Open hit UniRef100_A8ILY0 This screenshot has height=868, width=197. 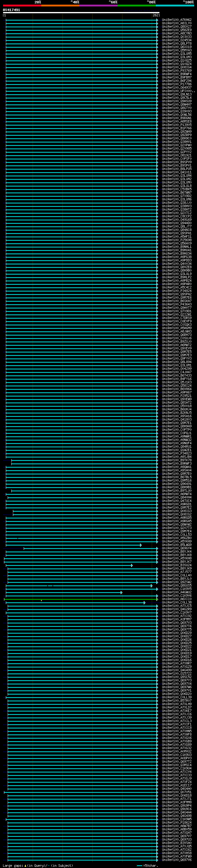(x=177, y=23)
